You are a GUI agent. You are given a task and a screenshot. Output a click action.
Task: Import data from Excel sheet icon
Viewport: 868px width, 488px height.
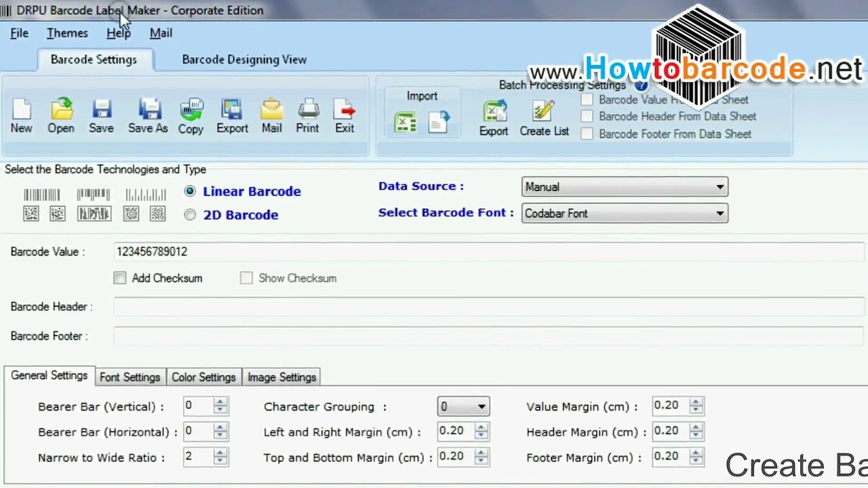click(x=405, y=122)
